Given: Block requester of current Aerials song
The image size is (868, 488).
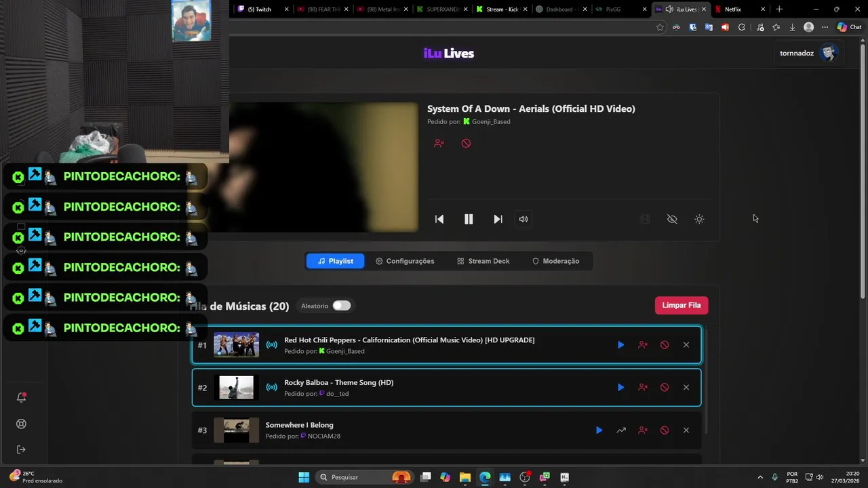Looking at the screenshot, I should (439, 143).
